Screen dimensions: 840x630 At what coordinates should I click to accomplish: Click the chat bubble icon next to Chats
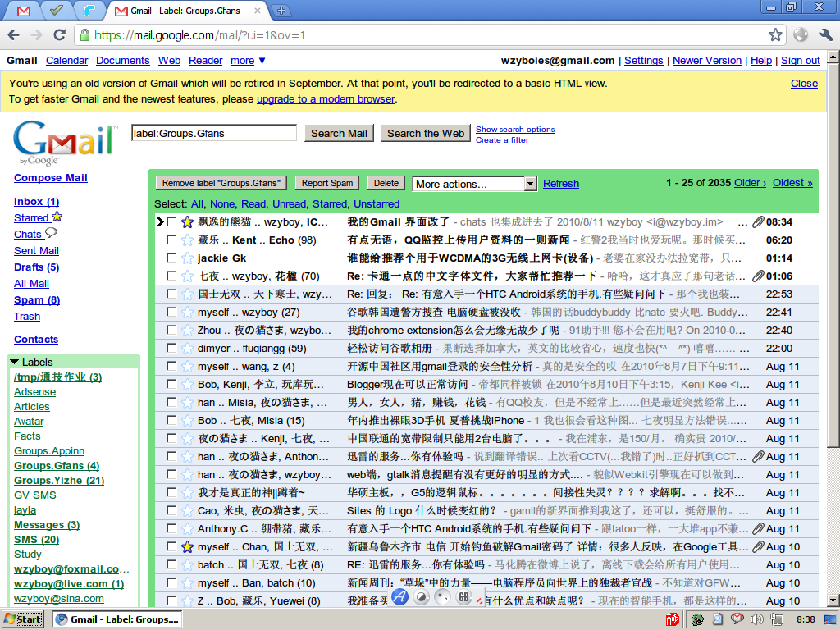pyautogui.click(x=51, y=232)
